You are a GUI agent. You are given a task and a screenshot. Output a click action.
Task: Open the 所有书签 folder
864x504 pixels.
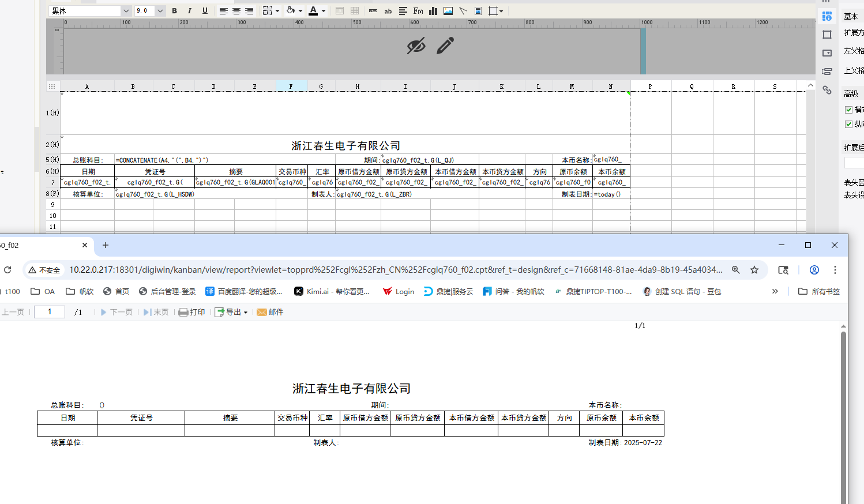(819, 291)
